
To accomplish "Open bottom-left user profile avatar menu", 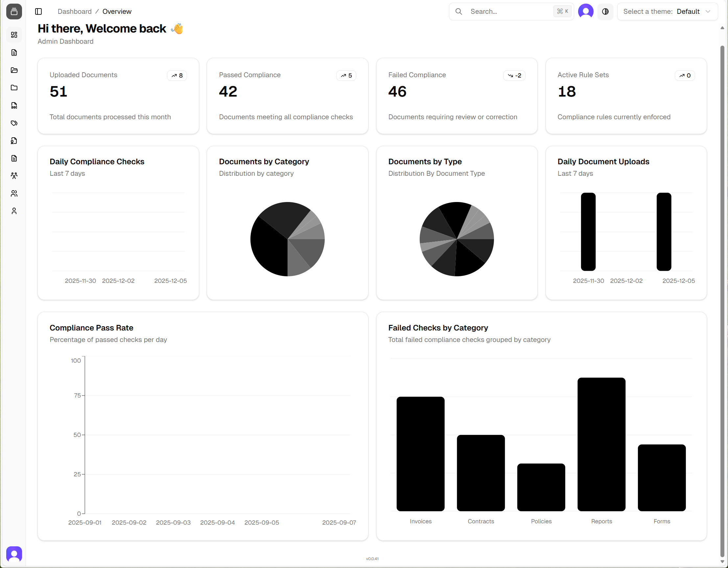I will [x=14, y=554].
